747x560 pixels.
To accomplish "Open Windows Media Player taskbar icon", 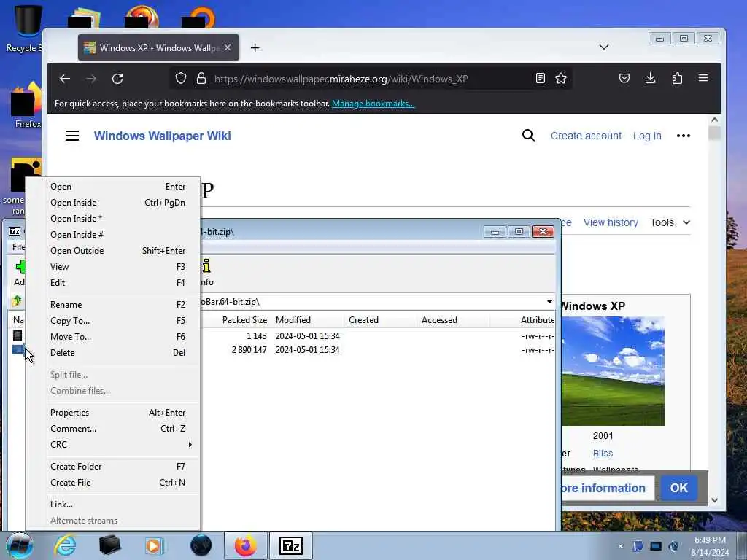I will (x=154, y=545).
